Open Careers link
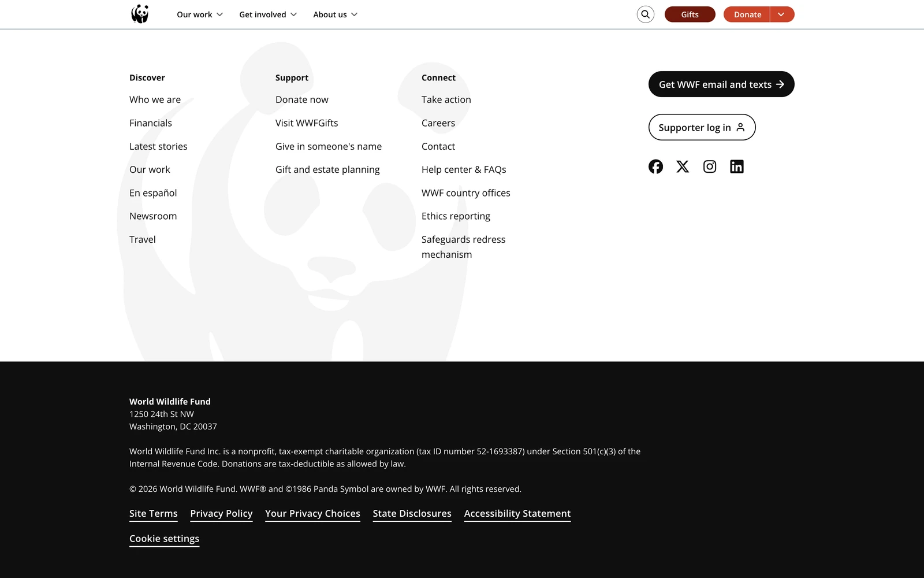Image resolution: width=924 pixels, height=578 pixels. pyautogui.click(x=438, y=123)
